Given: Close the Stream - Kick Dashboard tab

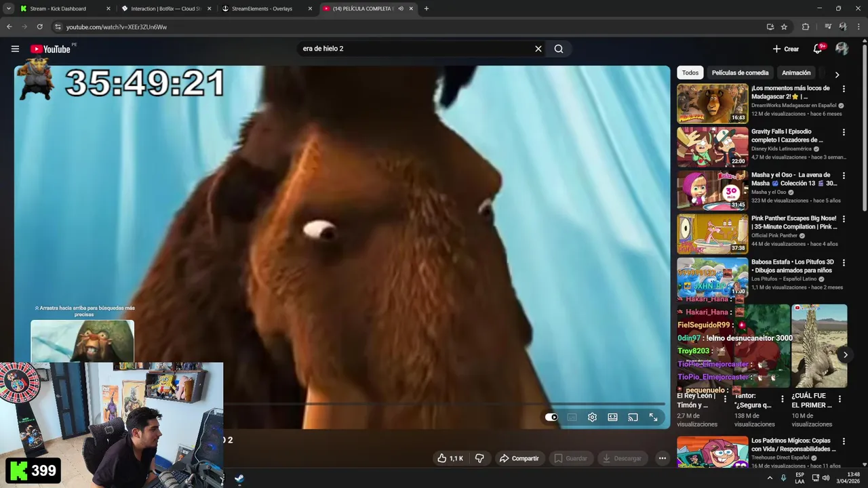Looking at the screenshot, I should pos(108,9).
